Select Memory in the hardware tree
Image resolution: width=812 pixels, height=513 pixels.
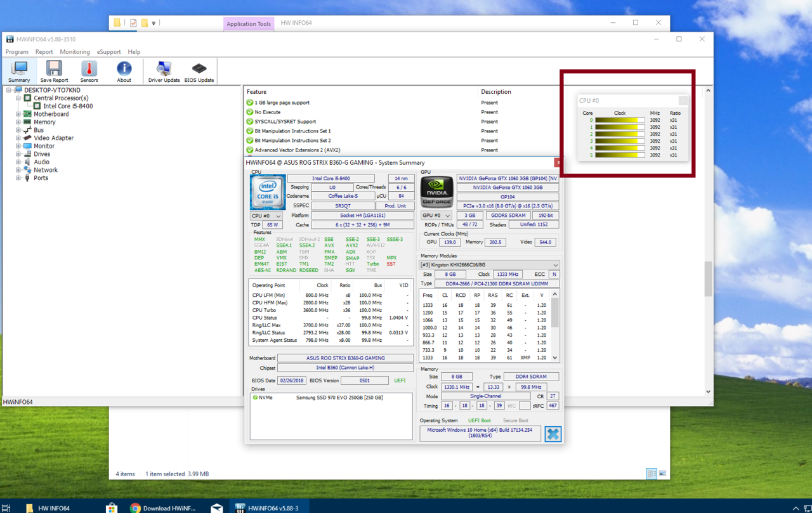point(44,122)
